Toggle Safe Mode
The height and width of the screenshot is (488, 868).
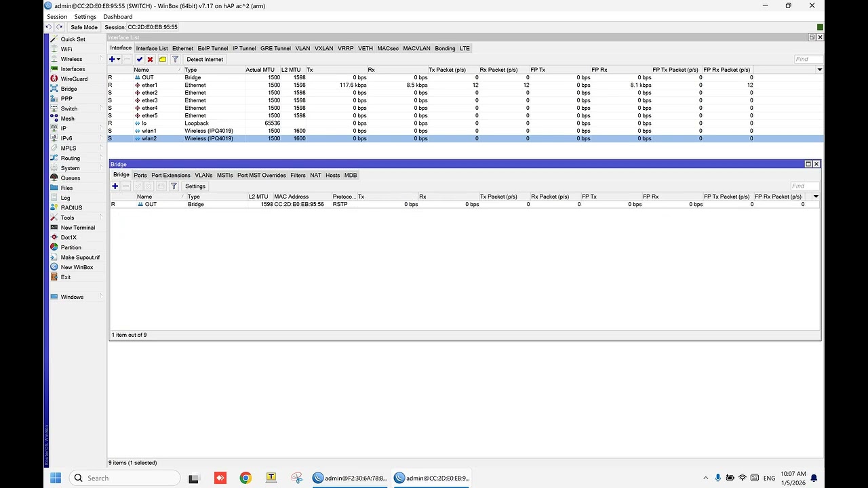tap(84, 27)
